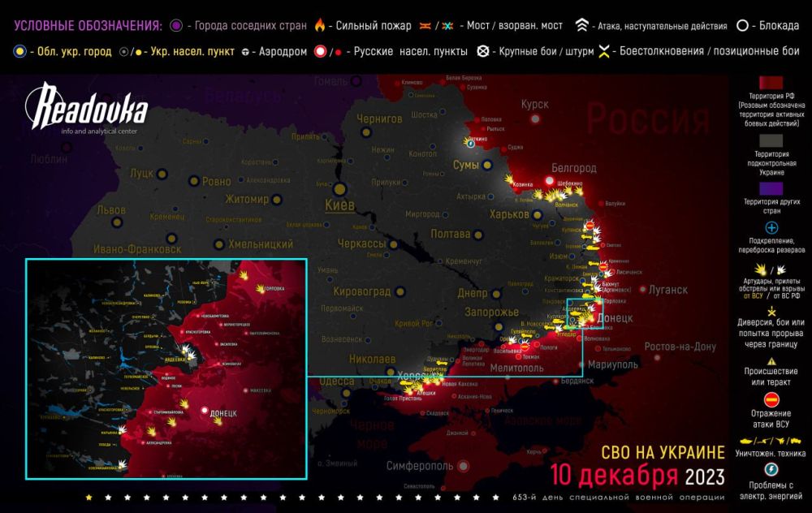This screenshot has width=812, height=513.
Task: Click the purple neighboring-country city legend icon
Action: click(176, 25)
